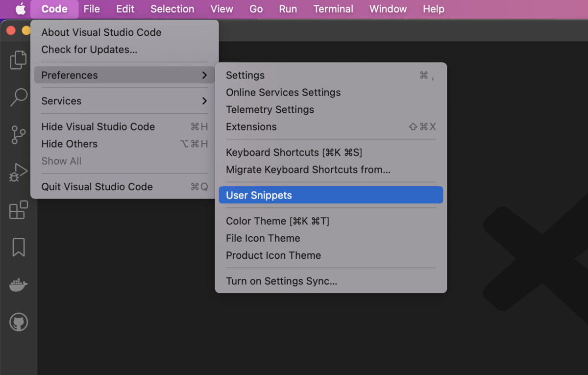Quit Visual Studio Code
The image size is (588, 375).
click(x=97, y=187)
